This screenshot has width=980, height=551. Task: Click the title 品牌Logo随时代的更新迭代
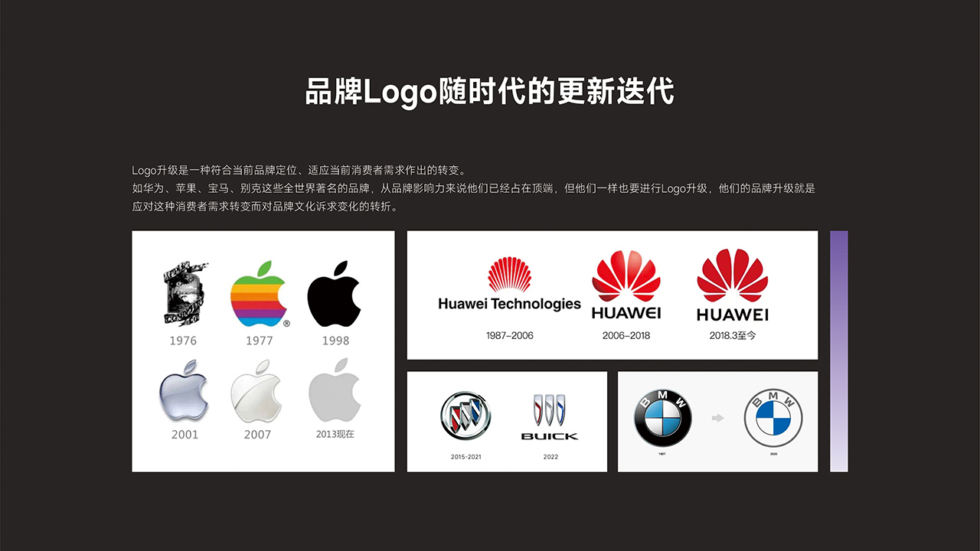click(x=490, y=91)
